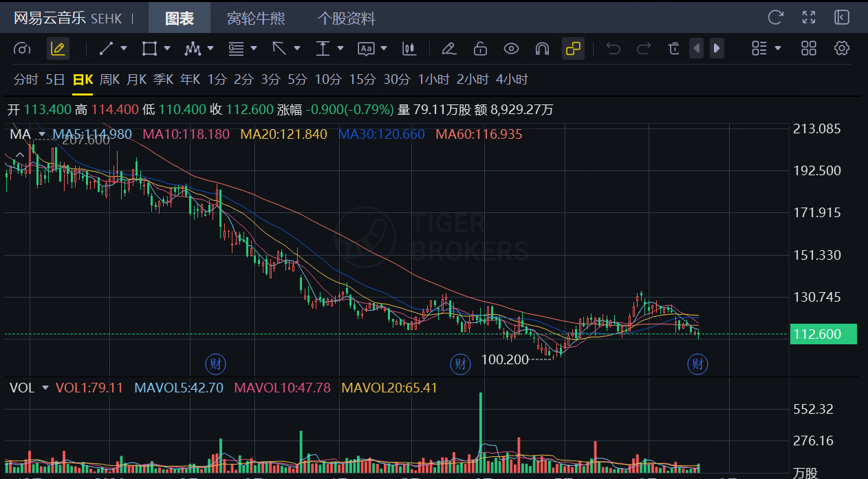
Task: Select the 分时 timeframe
Action: coord(26,80)
